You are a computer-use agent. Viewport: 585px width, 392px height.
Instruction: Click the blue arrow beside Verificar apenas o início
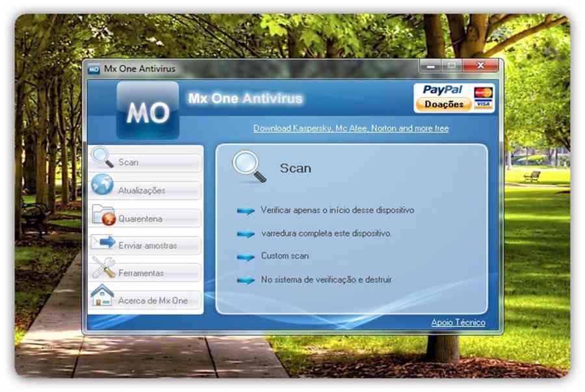point(246,211)
